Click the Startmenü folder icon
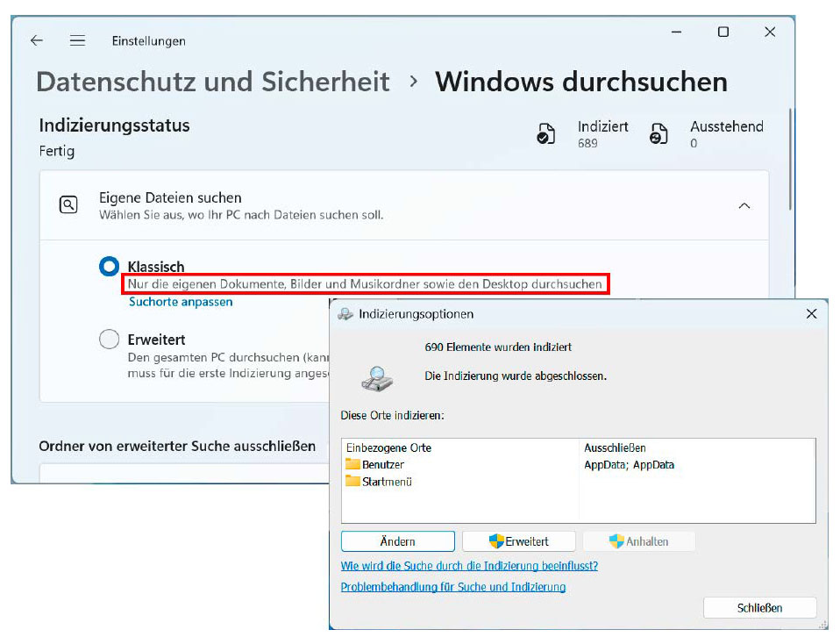 tap(352, 481)
